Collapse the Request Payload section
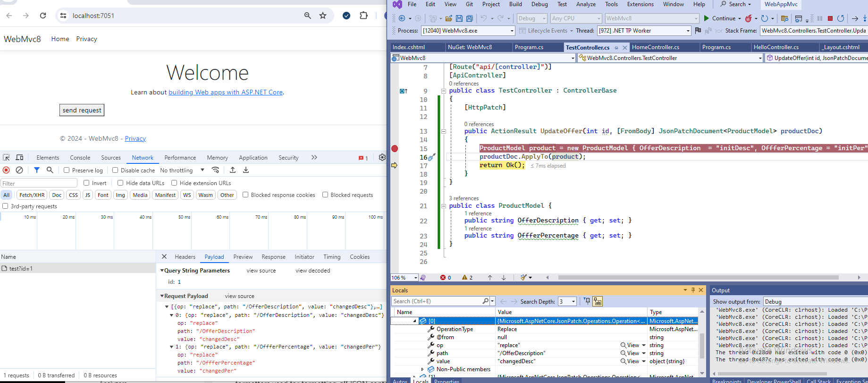The height and width of the screenshot is (383, 868). (x=162, y=296)
